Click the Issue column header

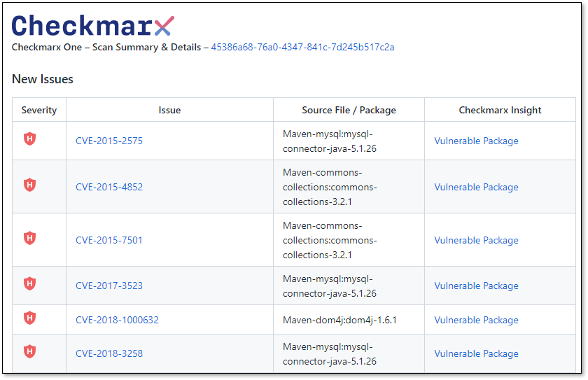[169, 110]
